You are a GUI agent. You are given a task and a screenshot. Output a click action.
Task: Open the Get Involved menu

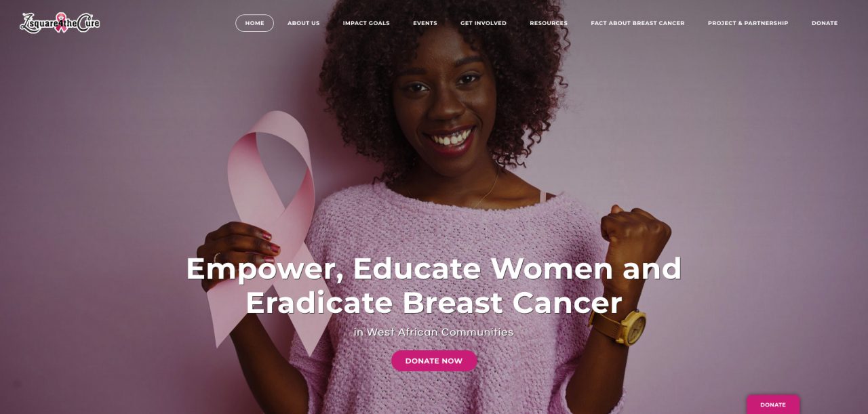484,23
